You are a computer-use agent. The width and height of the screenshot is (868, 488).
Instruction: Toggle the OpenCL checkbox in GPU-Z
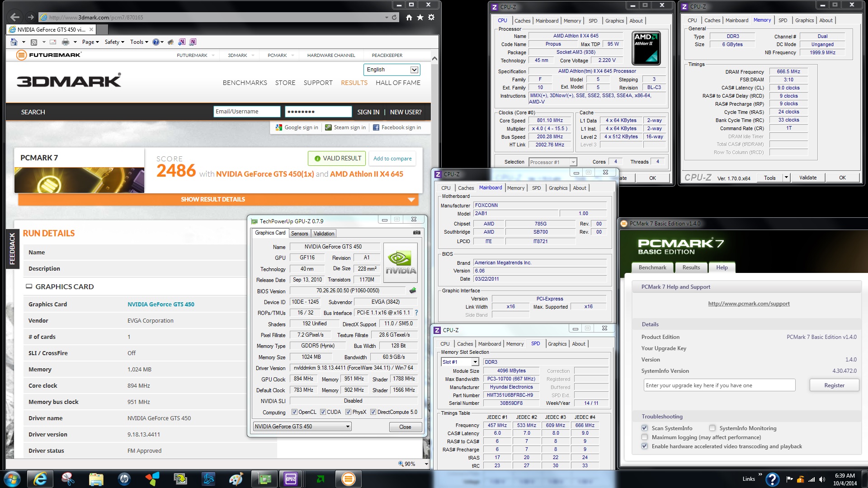294,412
